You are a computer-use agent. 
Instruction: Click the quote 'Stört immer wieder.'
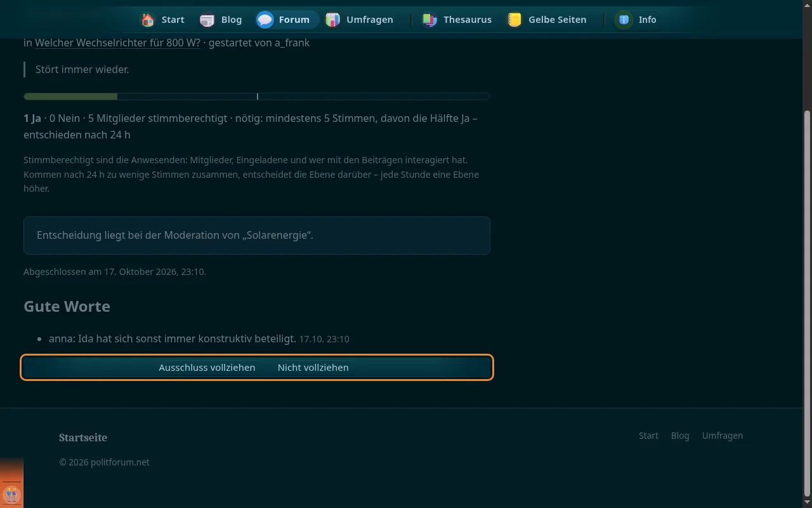[82, 69]
